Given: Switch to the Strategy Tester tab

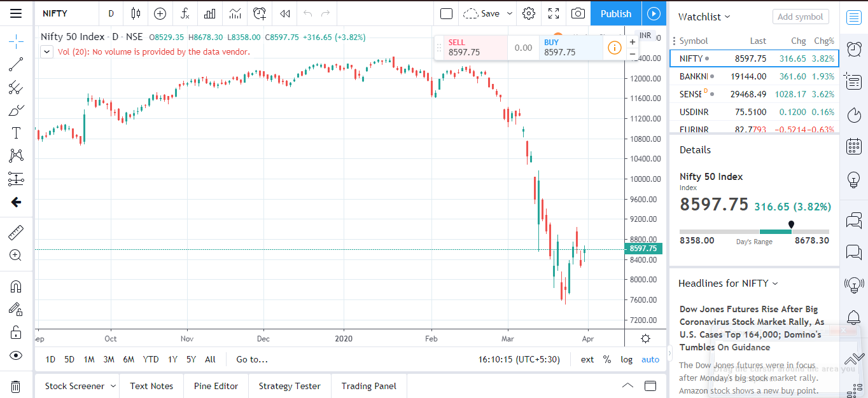Looking at the screenshot, I should pyautogui.click(x=290, y=386).
